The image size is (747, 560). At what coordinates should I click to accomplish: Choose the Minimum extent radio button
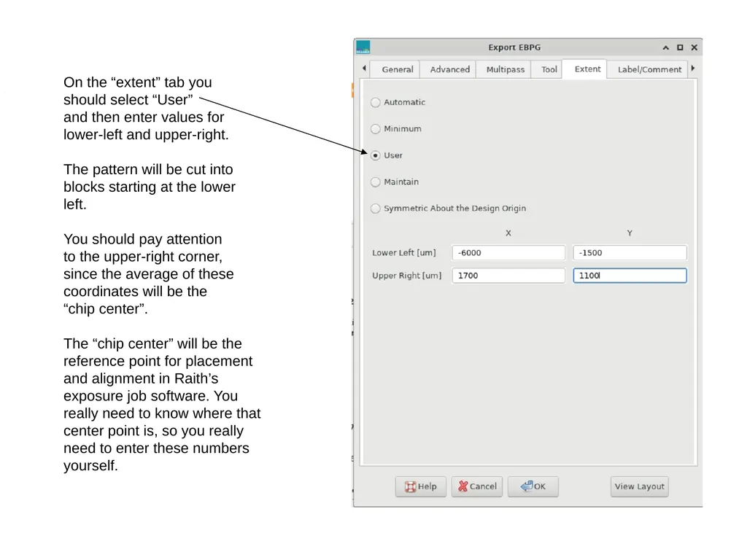(x=376, y=129)
